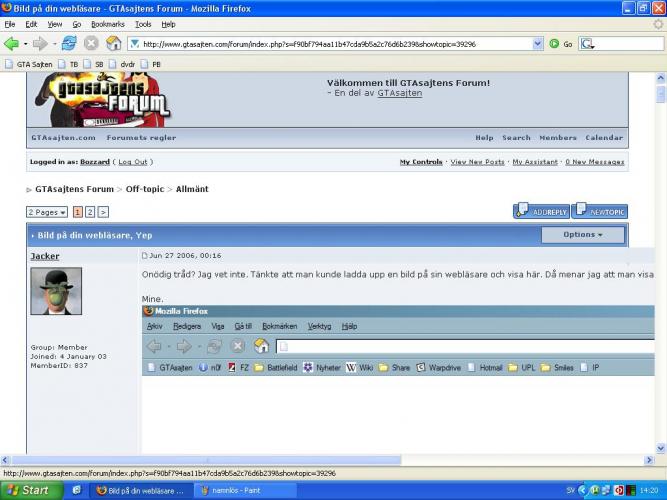Click the ADDREPLY button
The width and height of the screenshot is (667, 500).
pyautogui.click(x=540, y=212)
